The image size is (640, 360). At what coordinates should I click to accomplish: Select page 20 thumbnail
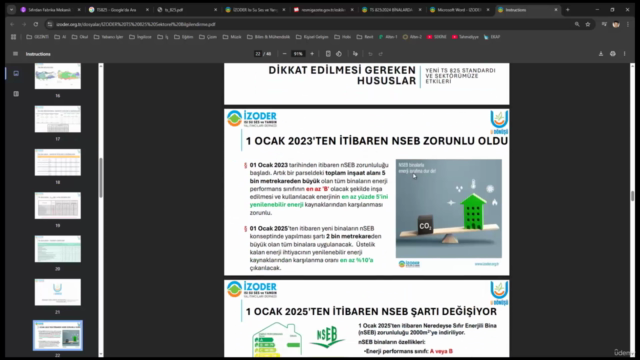click(58, 249)
